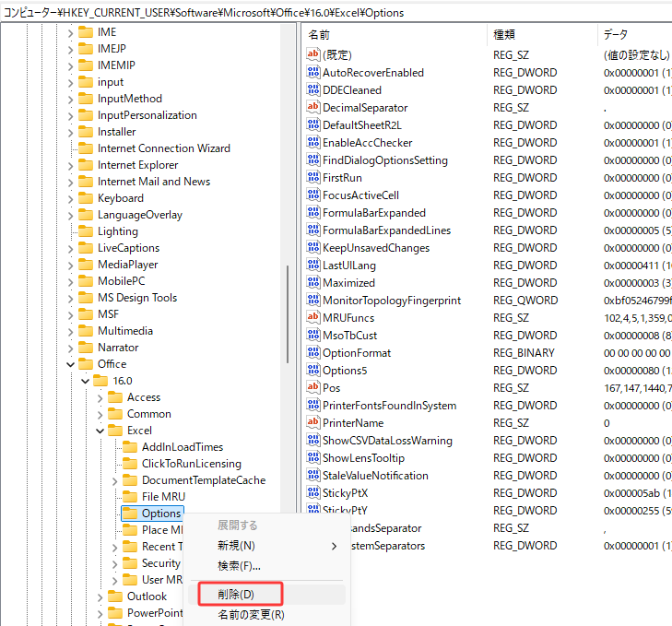Click the REG_QWORD type cell

tap(525, 301)
